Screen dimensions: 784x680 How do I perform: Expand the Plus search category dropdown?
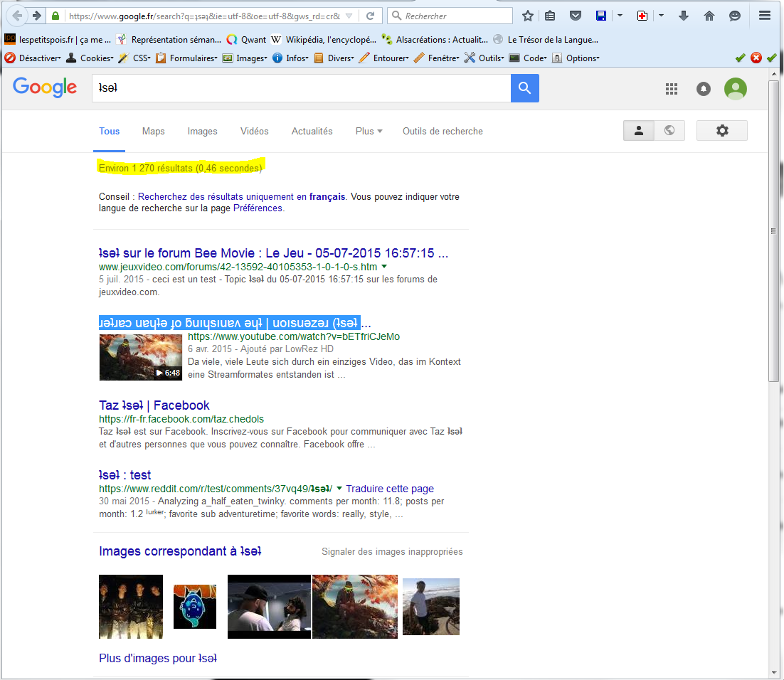pos(369,132)
